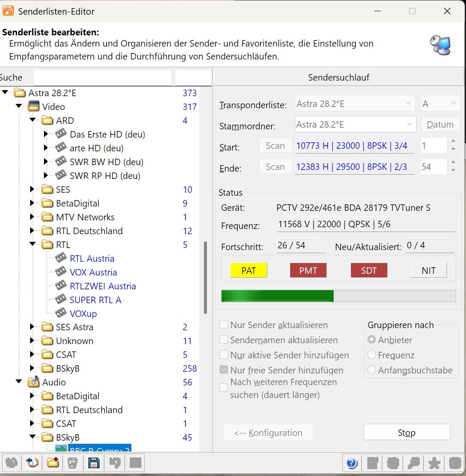Click the refresh arrow icon in bottom toolbar

(x=32, y=463)
